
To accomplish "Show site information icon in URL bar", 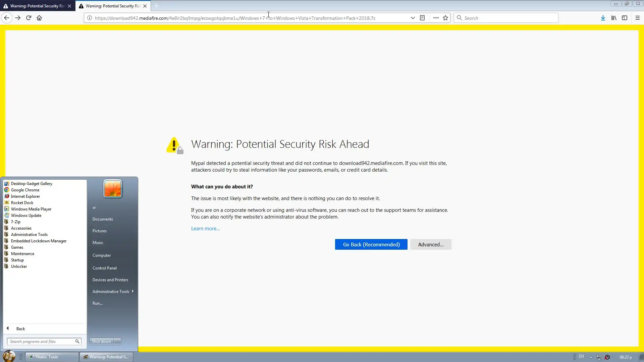I will (x=90, y=18).
